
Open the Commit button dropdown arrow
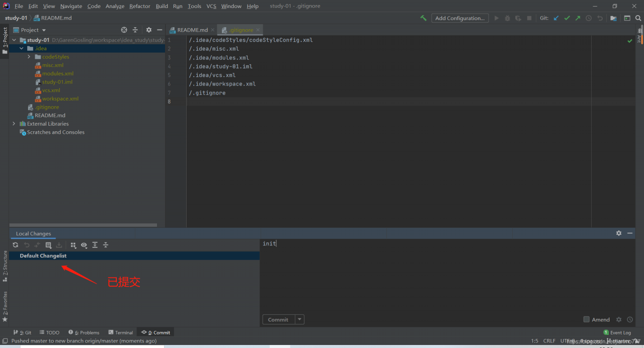[x=299, y=319]
